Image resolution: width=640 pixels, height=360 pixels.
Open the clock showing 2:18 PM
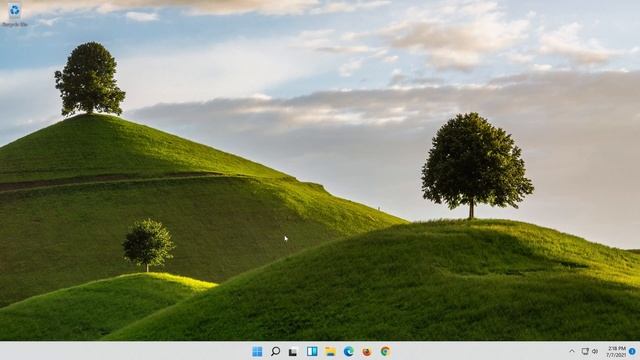click(616, 352)
